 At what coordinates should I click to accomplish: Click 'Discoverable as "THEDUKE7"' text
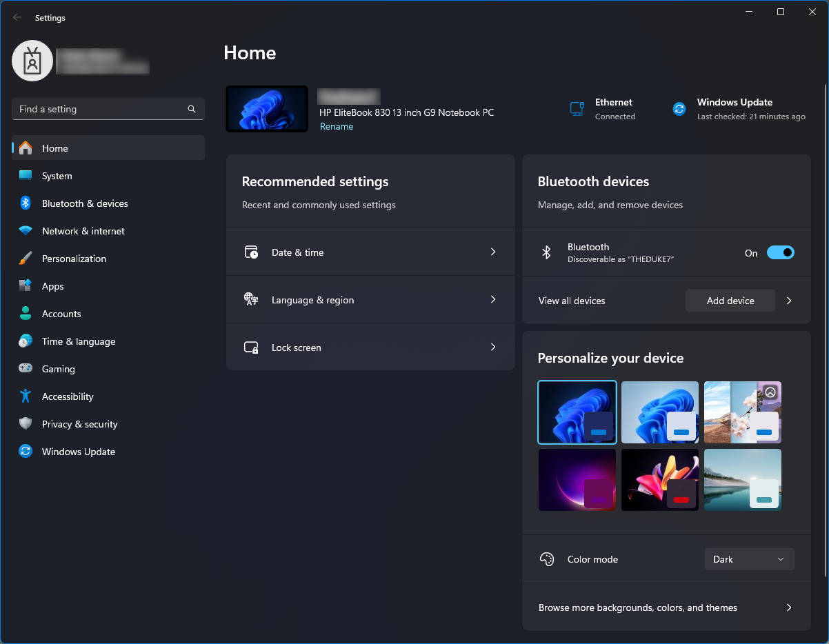(x=621, y=259)
